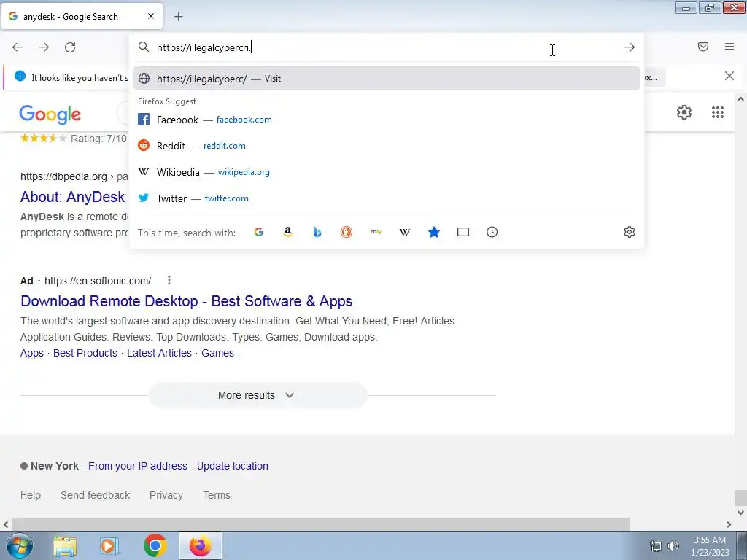The image size is (747, 560).
Task: Click the vertical scrollbar thumb
Action: click(x=740, y=497)
